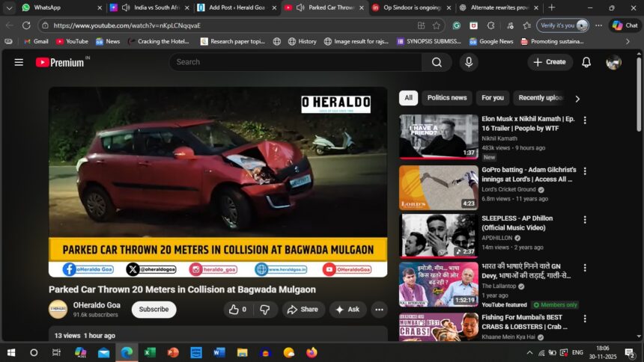
Task: Click the browser address bar URL
Action: click(127, 25)
